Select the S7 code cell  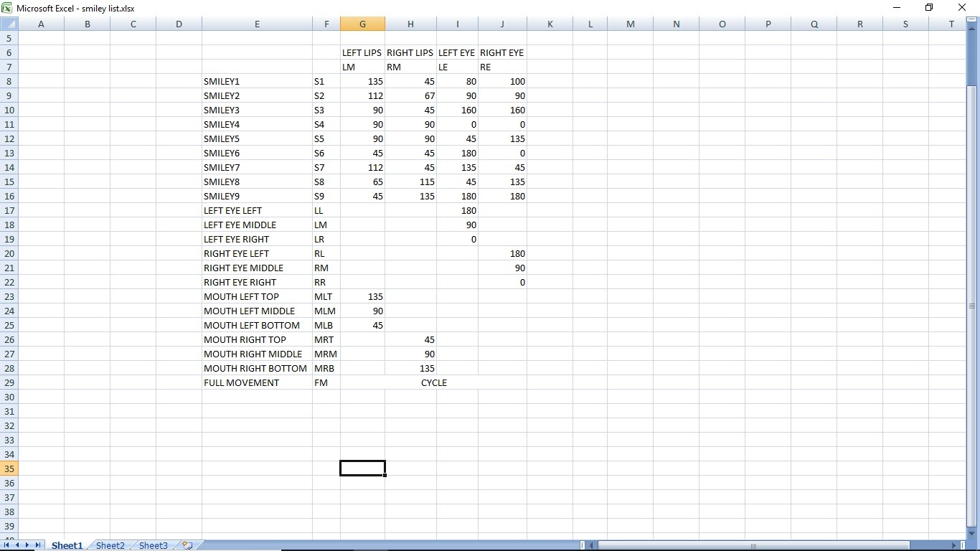tap(326, 167)
